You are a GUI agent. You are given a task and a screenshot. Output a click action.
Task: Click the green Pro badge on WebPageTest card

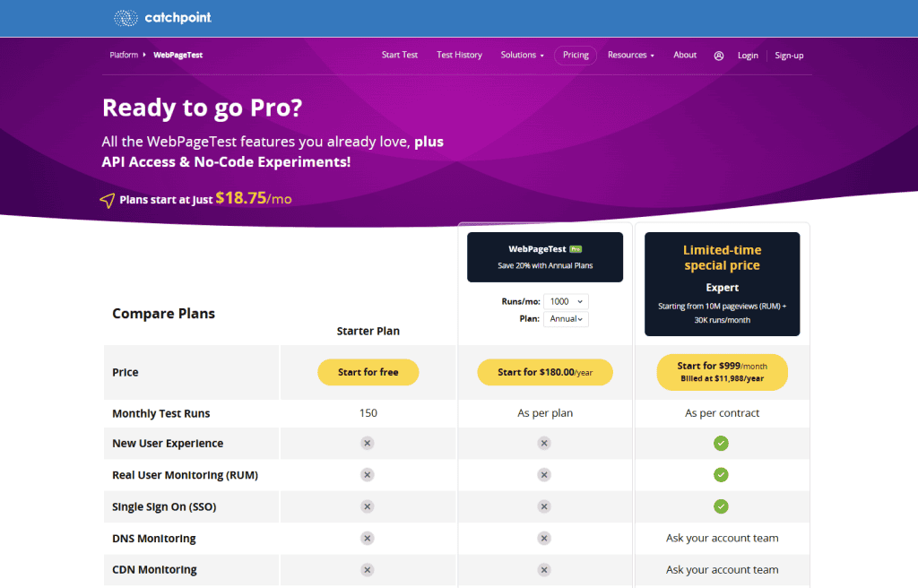click(576, 249)
